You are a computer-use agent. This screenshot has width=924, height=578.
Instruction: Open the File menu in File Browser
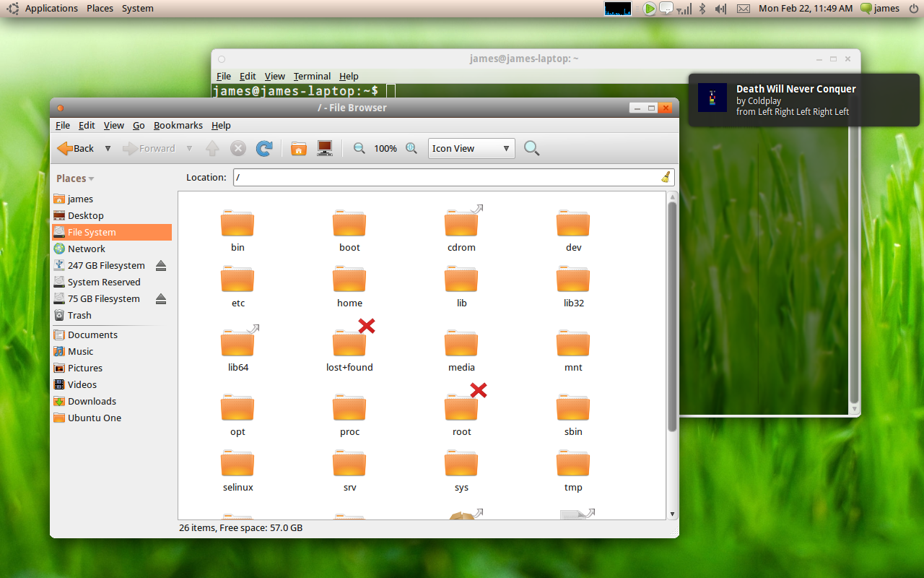click(63, 125)
